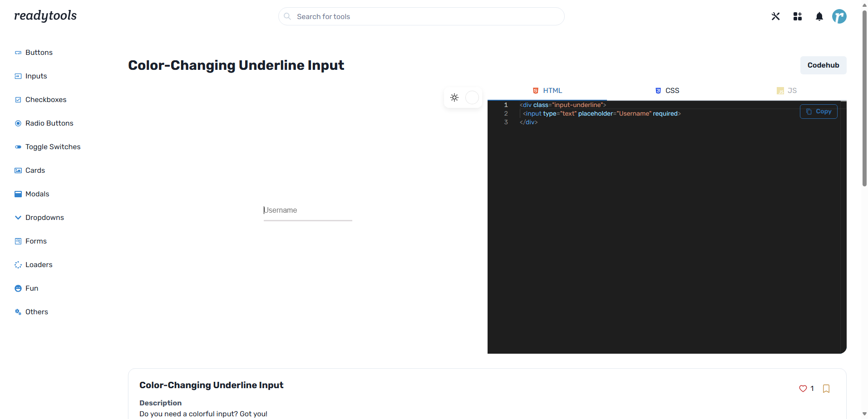
Task: Switch to the CSS tab
Action: click(x=667, y=91)
